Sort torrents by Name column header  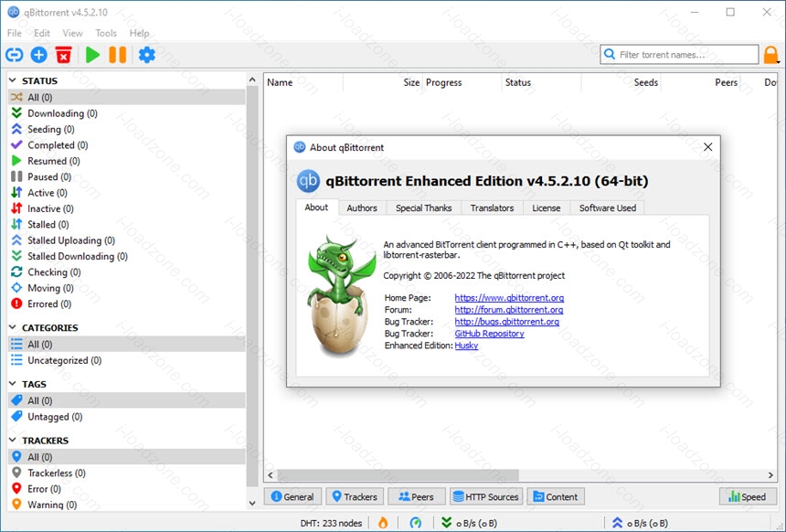point(303,82)
